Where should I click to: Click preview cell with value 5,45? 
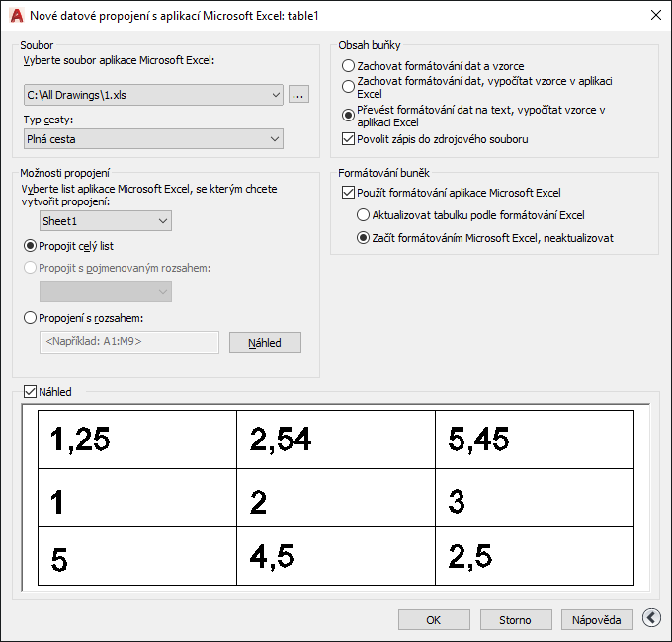[535, 440]
